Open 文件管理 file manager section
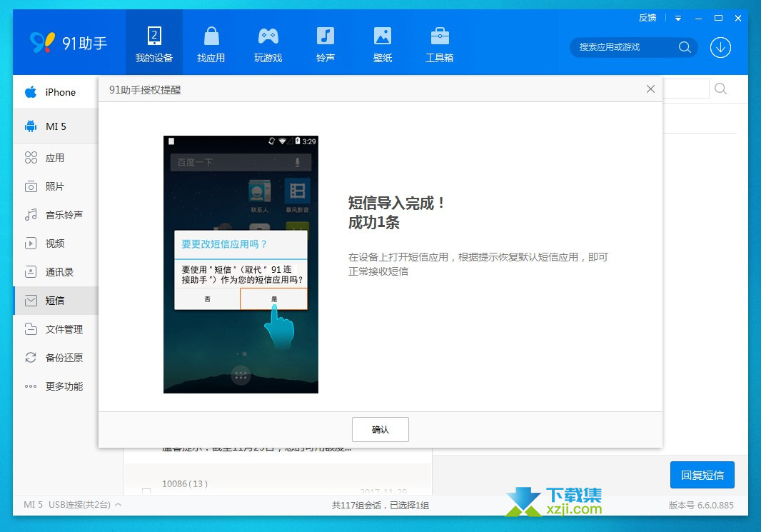761x532 pixels. [x=56, y=329]
